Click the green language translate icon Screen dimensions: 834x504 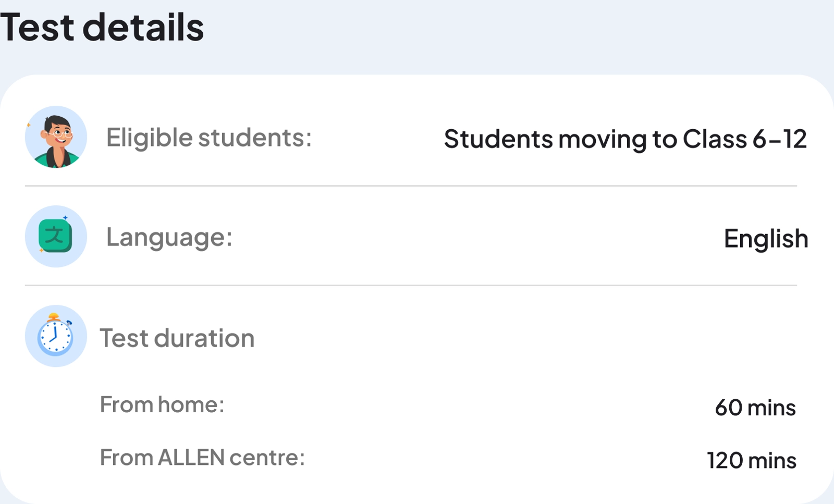tap(56, 236)
